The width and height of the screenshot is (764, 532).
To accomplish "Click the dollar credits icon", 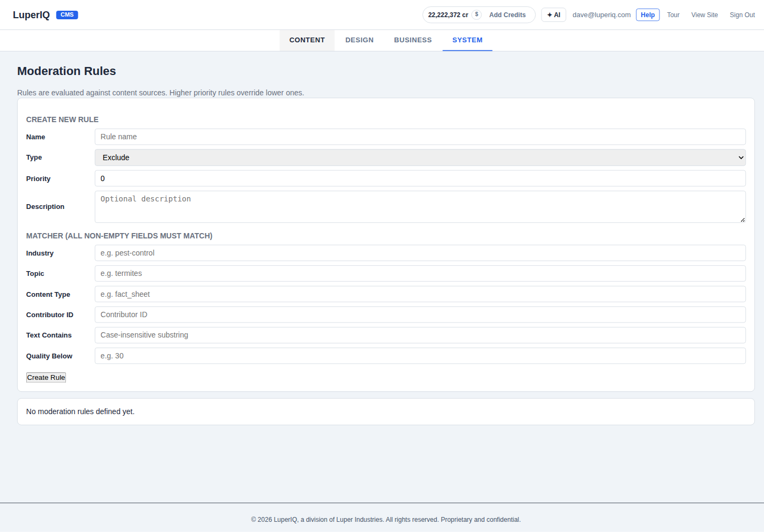I will 477,14.
